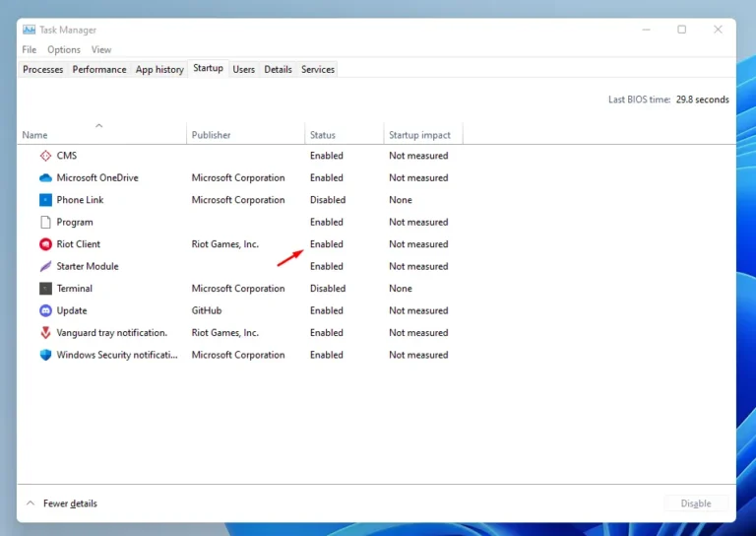
Task: Click CMS's Not measured startup impact
Action: 418,156
